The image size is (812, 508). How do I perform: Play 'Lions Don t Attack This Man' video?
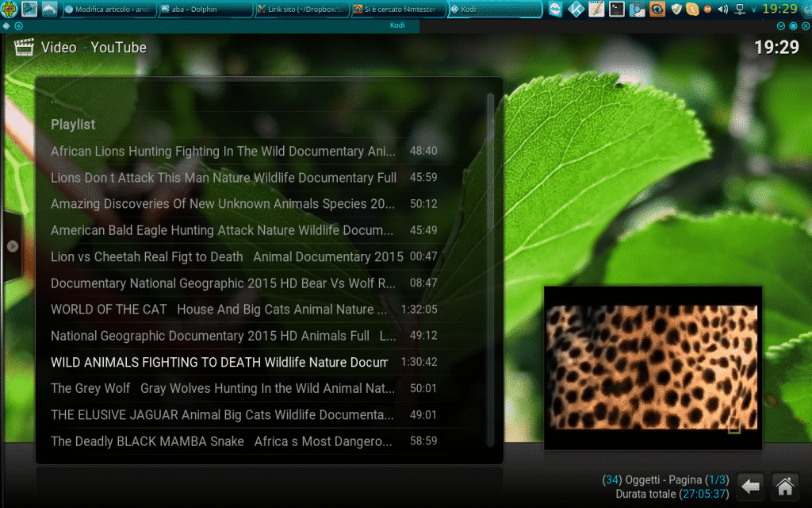259,177
